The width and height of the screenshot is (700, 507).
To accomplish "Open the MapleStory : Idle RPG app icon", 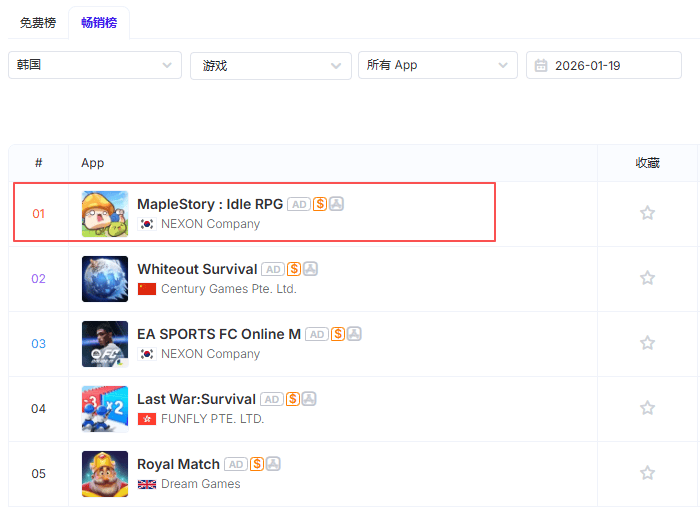I will pos(105,213).
